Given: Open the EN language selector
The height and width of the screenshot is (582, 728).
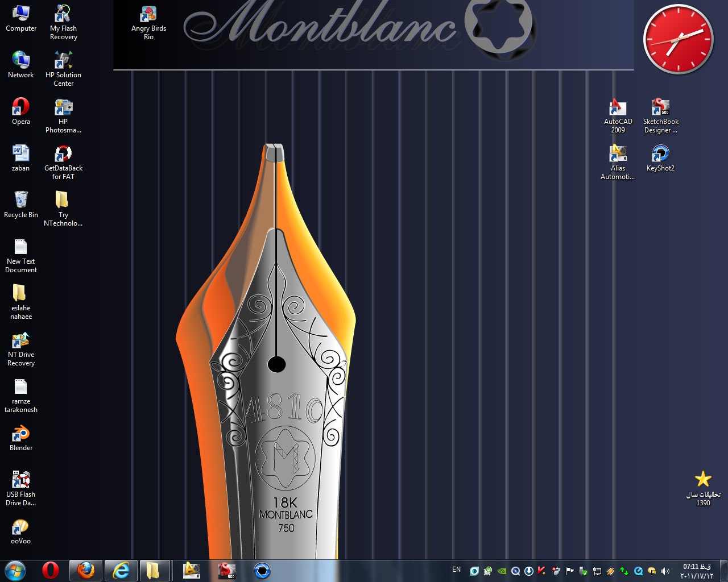Looking at the screenshot, I should pyautogui.click(x=456, y=569).
